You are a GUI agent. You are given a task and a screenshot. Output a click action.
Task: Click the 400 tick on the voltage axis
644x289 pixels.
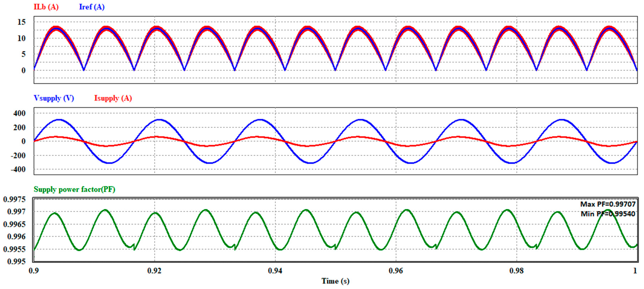(x=20, y=113)
